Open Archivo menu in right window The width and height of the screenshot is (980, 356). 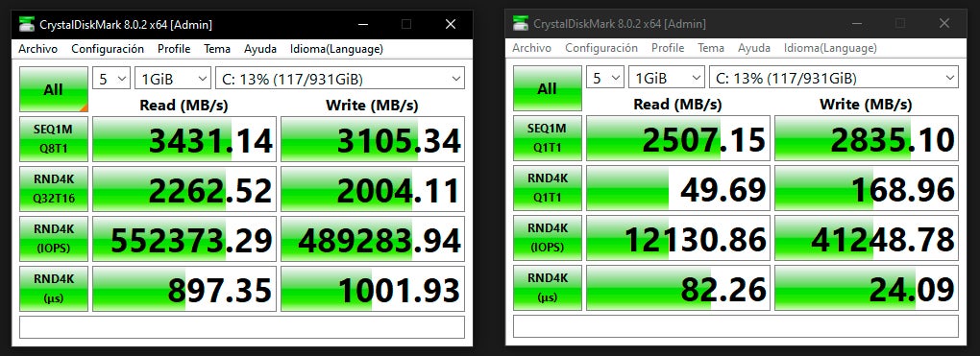pyautogui.click(x=532, y=48)
